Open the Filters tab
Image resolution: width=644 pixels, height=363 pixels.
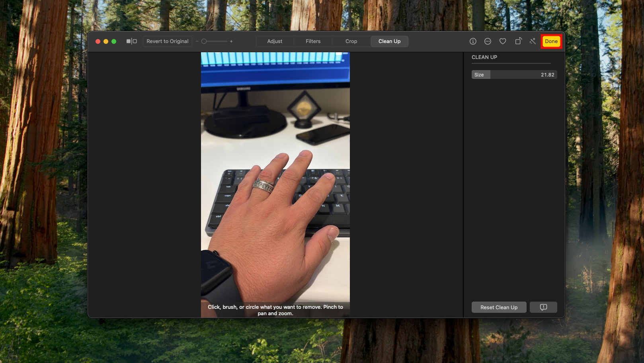[313, 41]
